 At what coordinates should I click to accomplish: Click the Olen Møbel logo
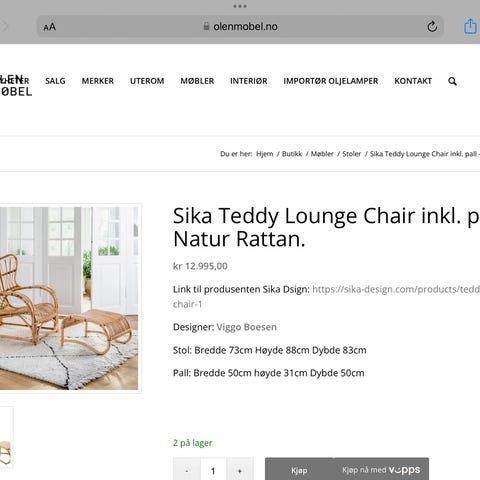point(15,85)
